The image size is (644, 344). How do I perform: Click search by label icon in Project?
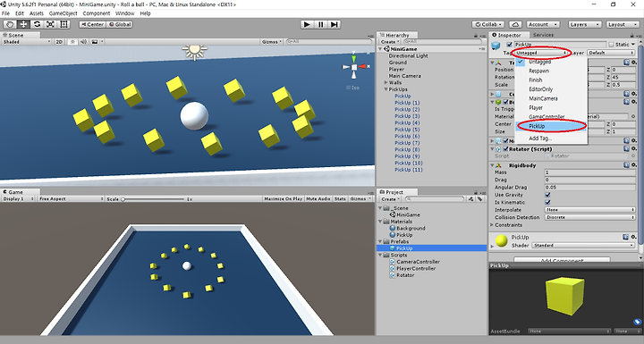[x=479, y=198]
